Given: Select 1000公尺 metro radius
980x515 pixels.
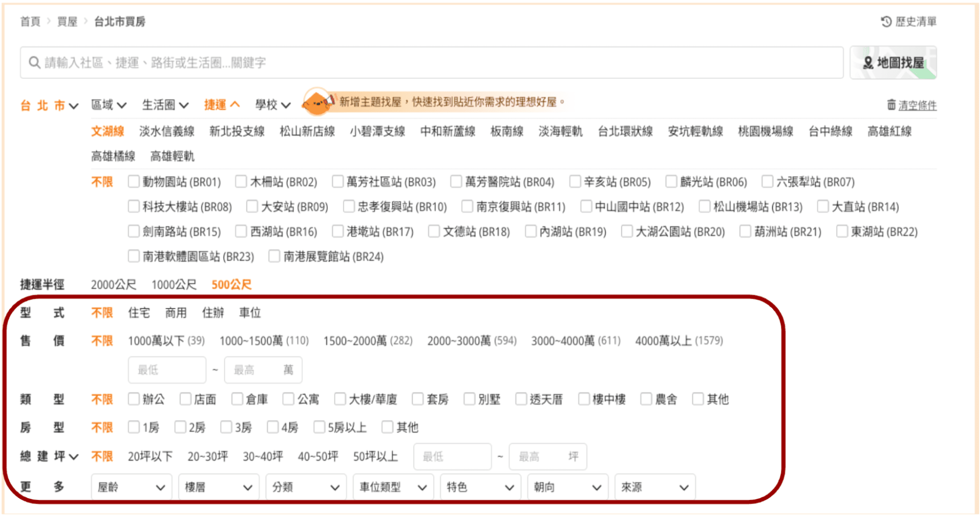Looking at the screenshot, I should [174, 285].
